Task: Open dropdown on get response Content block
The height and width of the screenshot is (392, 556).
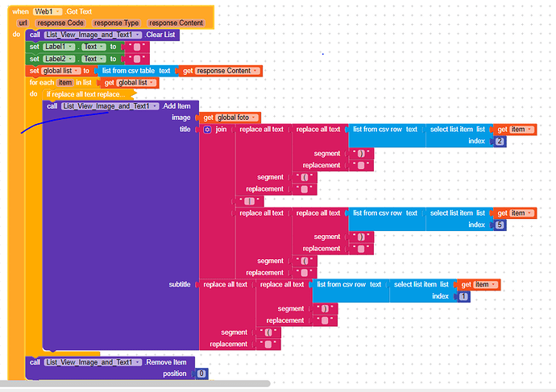Action: point(255,71)
